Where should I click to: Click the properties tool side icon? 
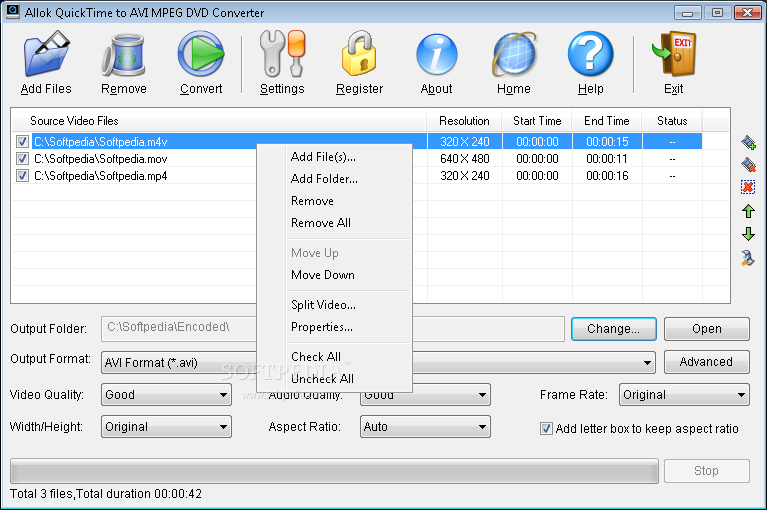click(x=748, y=258)
